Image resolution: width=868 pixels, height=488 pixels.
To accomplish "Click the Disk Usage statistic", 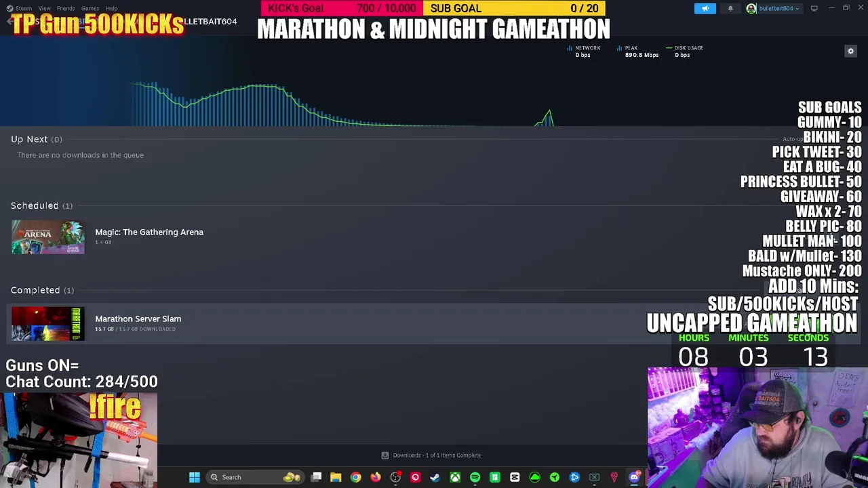I will tap(685, 52).
